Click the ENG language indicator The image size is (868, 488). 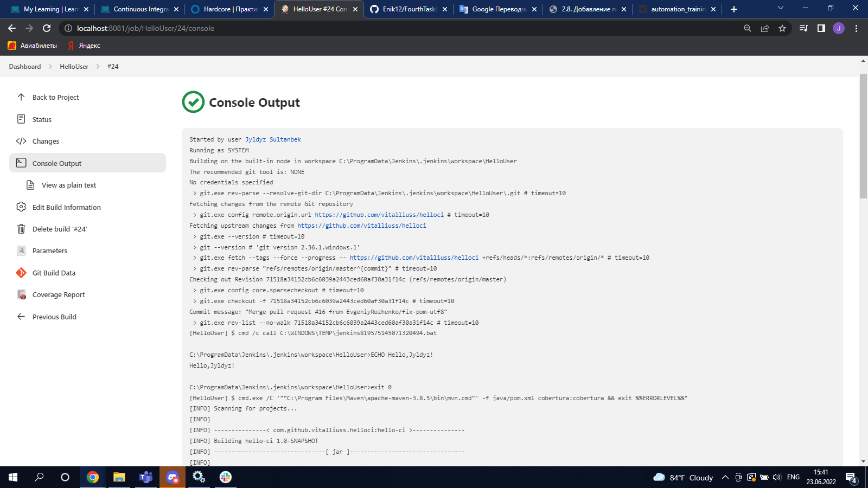[x=793, y=477]
